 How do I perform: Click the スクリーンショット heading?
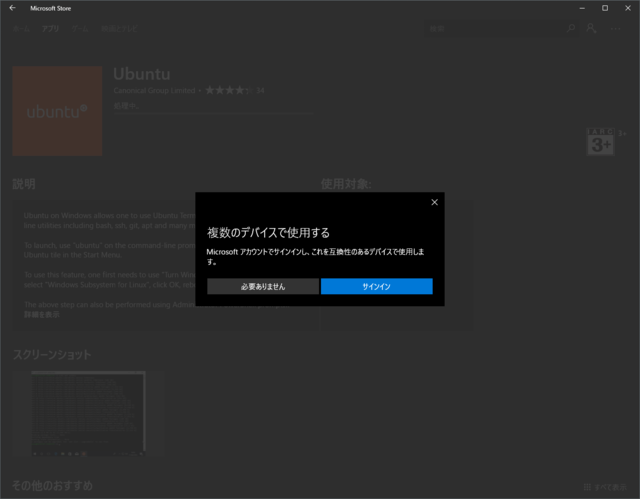pyautogui.click(x=52, y=355)
